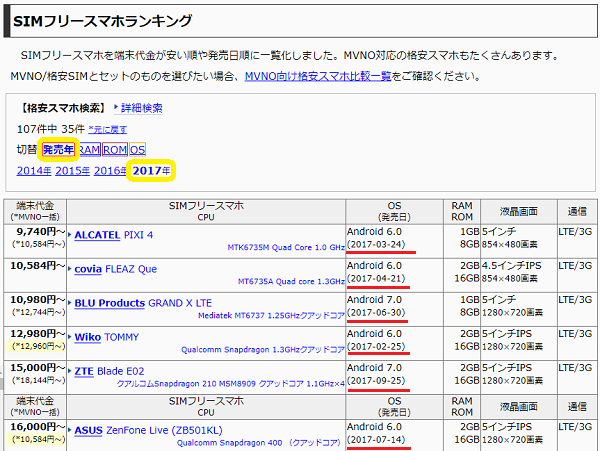Open the ZTE brand link
The width and height of the screenshot is (600, 451).
tap(84, 371)
